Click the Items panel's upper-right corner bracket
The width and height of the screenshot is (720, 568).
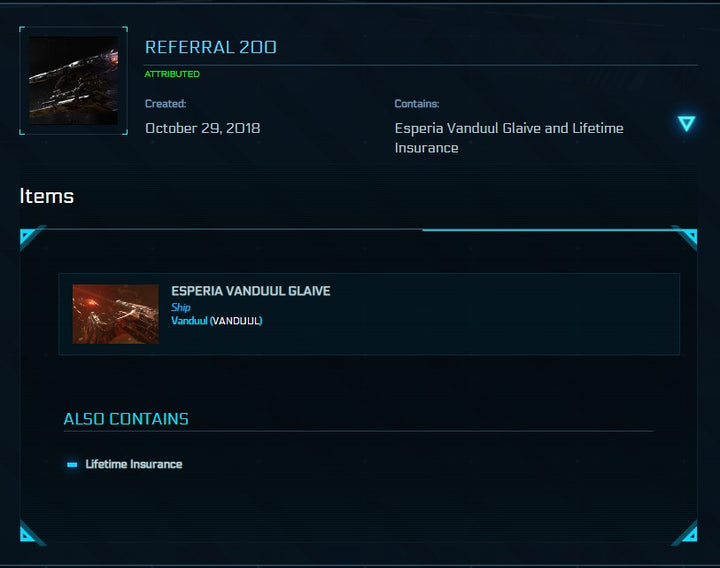[685, 238]
